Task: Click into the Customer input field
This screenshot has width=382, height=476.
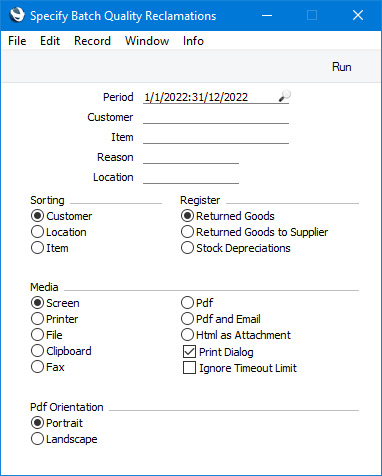Action: (x=216, y=117)
